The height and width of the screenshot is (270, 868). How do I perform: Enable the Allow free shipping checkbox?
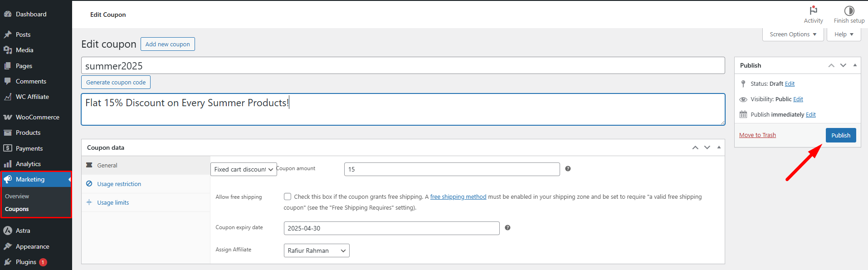coord(288,196)
